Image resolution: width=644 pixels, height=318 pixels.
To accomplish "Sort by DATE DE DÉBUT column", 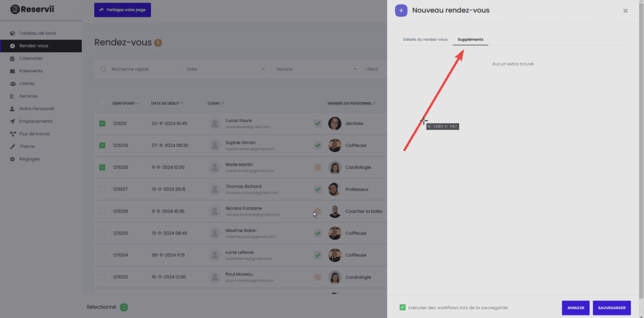I will click(167, 104).
